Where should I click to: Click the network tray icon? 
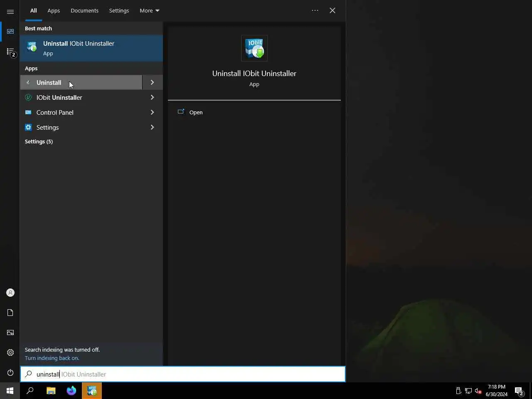point(468,391)
